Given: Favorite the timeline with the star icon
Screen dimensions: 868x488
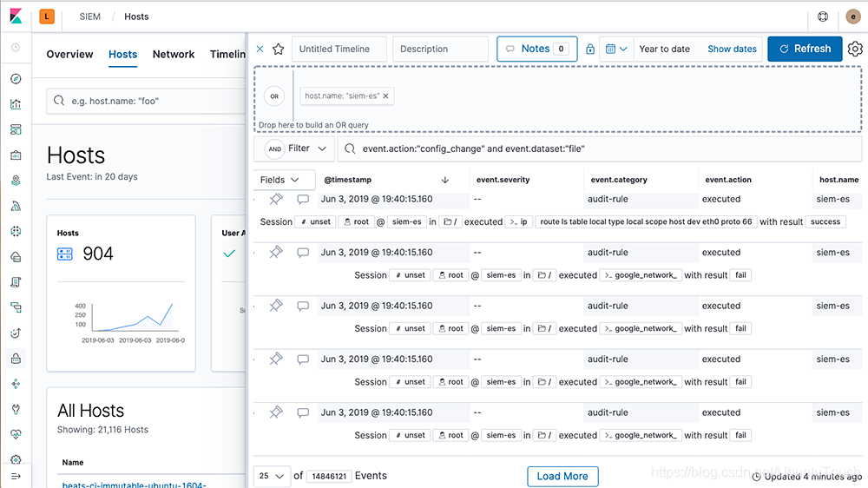Looking at the screenshot, I should [x=279, y=49].
